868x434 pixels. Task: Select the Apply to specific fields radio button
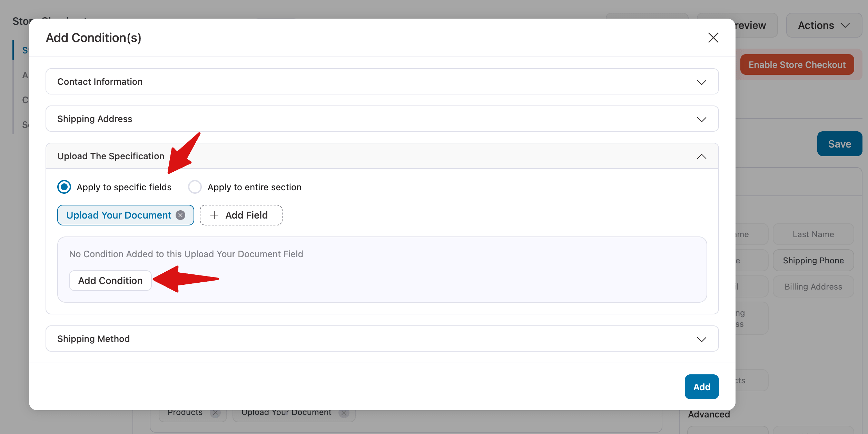pos(64,187)
